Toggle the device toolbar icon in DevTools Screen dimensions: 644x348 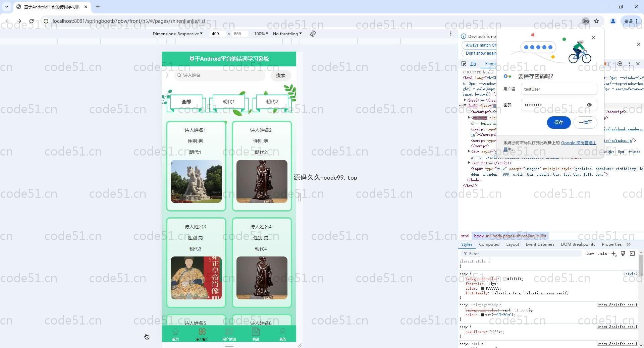tap(473, 64)
